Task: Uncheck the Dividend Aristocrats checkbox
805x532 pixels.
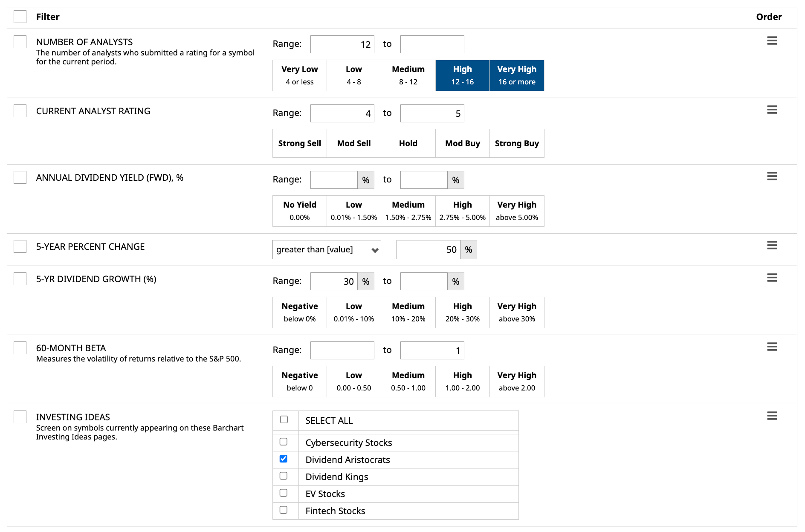Action: tap(284, 459)
